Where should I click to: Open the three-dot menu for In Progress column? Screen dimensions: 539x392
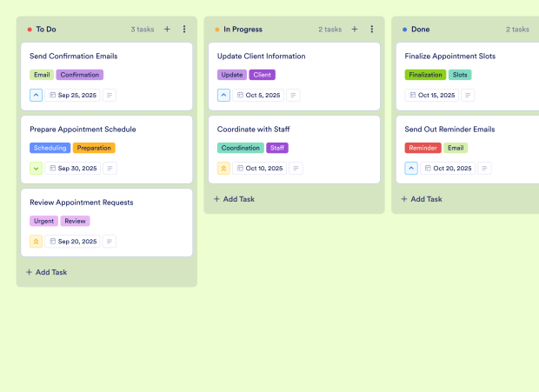(372, 29)
